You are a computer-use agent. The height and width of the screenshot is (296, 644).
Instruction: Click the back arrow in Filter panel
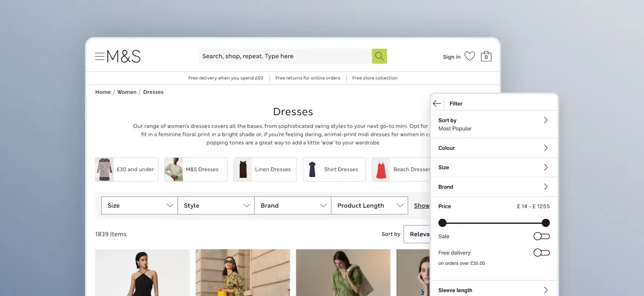(437, 104)
